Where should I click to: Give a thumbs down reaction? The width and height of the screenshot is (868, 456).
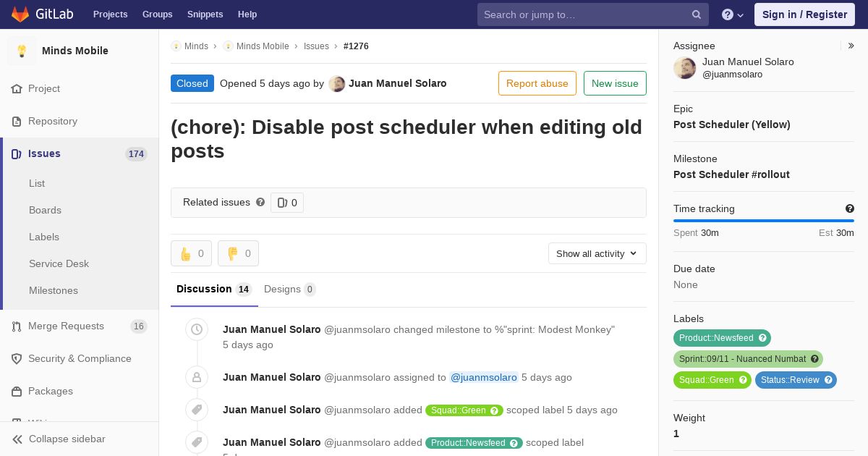point(238,253)
